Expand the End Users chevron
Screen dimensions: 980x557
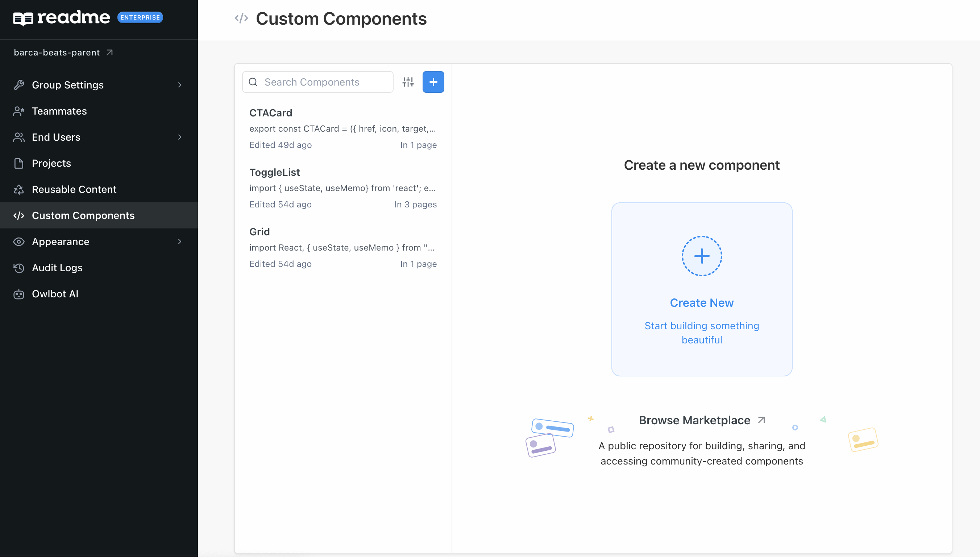[180, 137]
